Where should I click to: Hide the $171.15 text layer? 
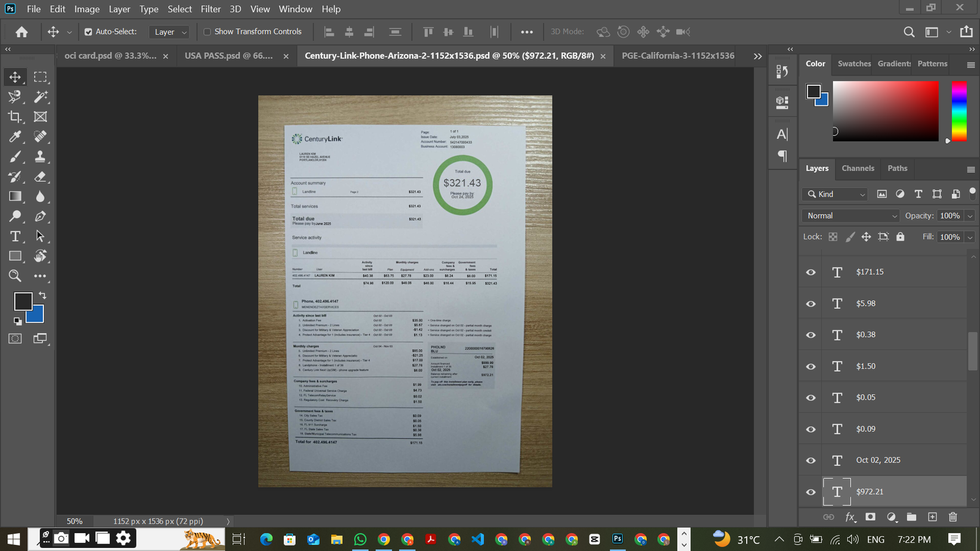pos(811,272)
